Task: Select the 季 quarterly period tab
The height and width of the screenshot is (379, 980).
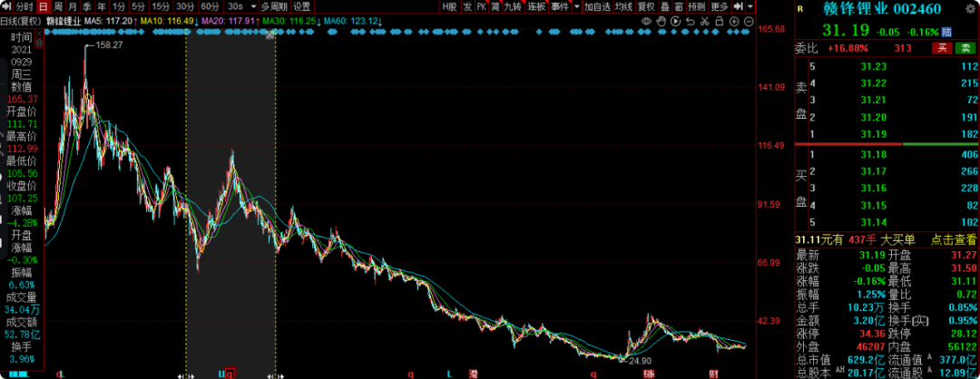Action: 87,7
